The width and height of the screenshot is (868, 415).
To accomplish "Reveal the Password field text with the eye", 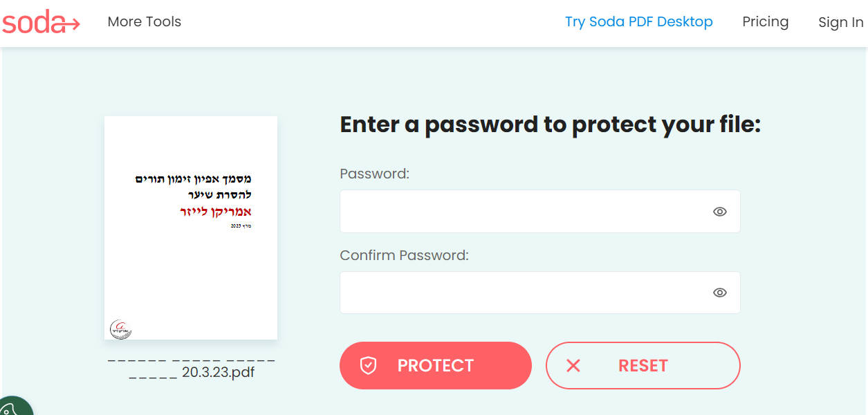I will point(719,211).
